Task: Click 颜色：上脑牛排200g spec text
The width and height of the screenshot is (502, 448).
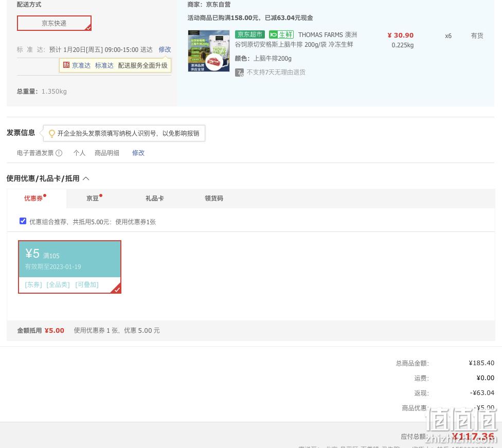Action: point(263,58)
